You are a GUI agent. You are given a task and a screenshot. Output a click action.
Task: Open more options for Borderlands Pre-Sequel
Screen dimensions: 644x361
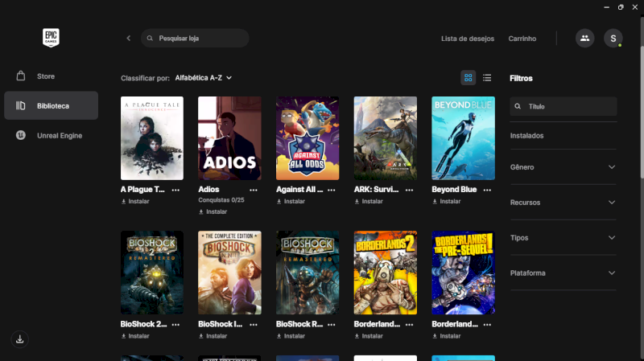[487, 325]
